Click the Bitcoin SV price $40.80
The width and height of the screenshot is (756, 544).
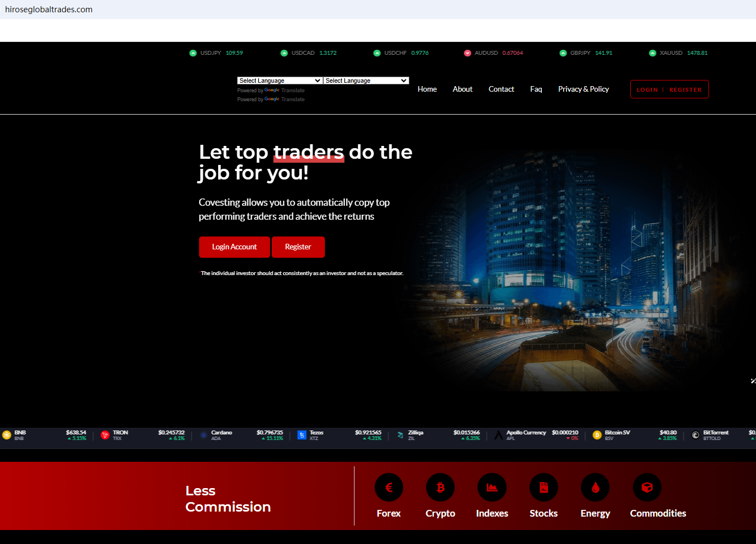(668, 433)
